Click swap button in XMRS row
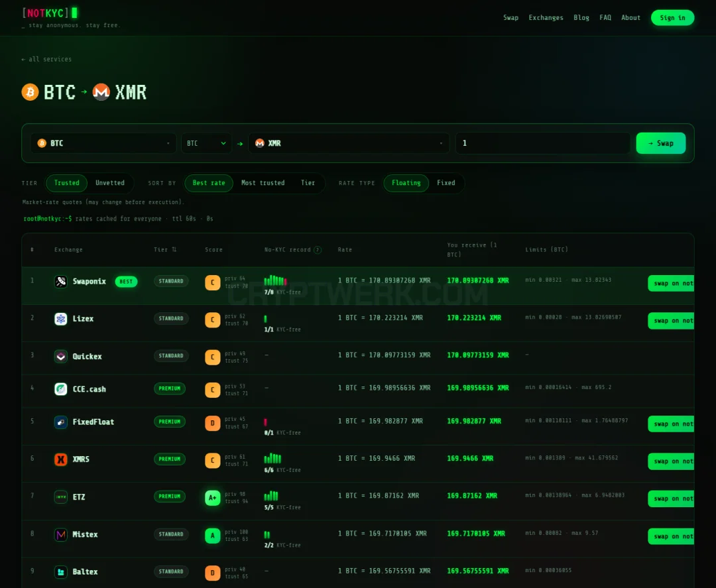Image resolution: width=716 pixels, height=588 pixels. [x=671, y=461]
